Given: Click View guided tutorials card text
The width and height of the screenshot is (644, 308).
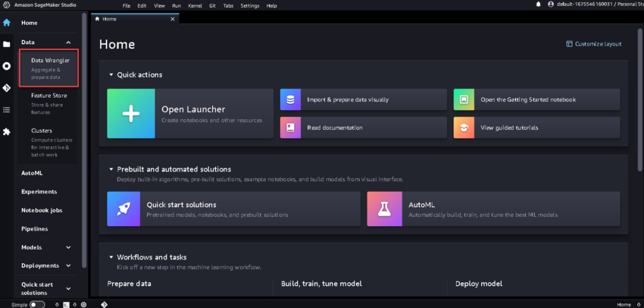Looking at the screenshot, I should (x=509, y=127).
